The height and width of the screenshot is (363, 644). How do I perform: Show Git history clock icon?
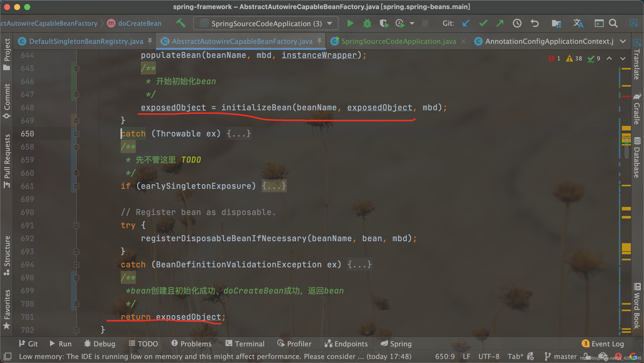pos(517,23)
